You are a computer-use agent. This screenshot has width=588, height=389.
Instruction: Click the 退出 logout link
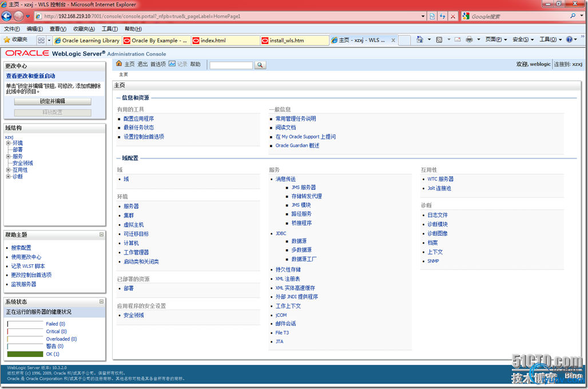pyautogui.click(x=142, y=64)
